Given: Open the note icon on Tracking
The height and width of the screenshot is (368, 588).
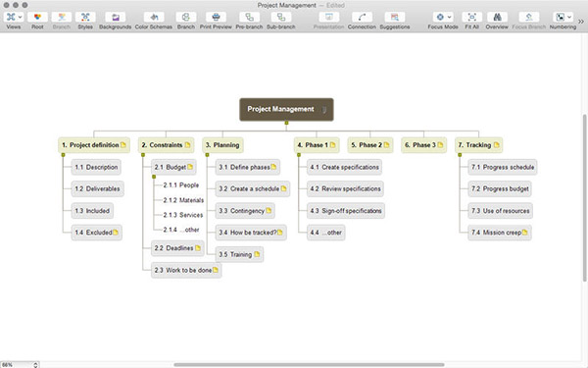Looking at the screenshot, I should point(497,145).
